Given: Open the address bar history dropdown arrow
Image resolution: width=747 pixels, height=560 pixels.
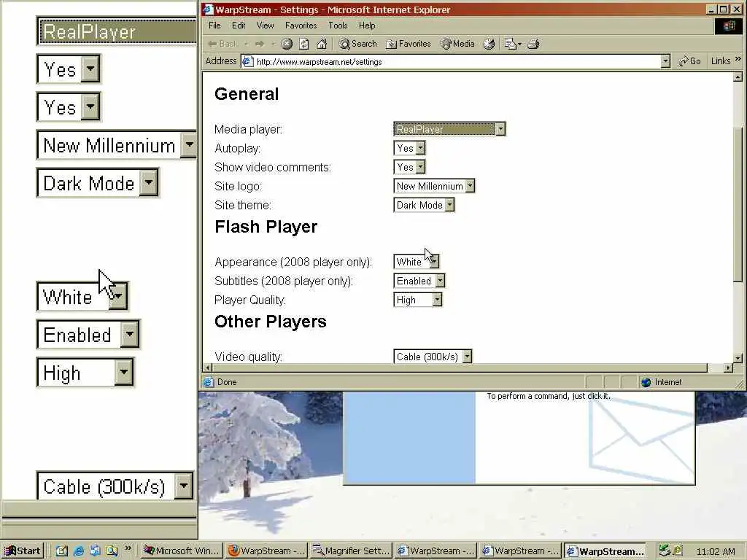Looking at the screenshot, I should coord(665,61).
